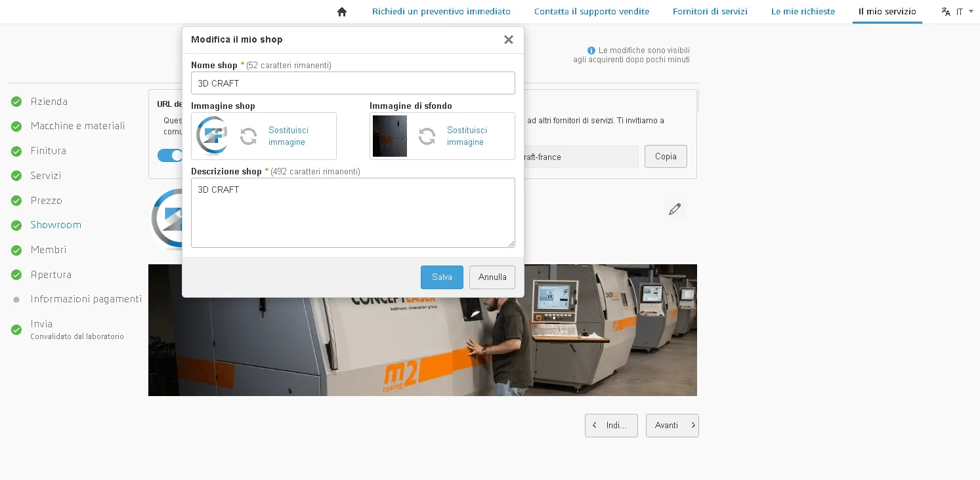This screenshot has width=980, height=480.
Task: Click the Avanti navigation button
Action: 672,425
